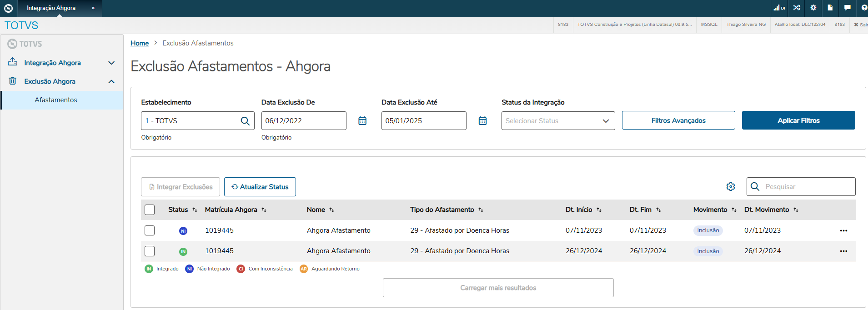Open the Status da Integração dropdown
868x310 pixels.
coord(558,121)
